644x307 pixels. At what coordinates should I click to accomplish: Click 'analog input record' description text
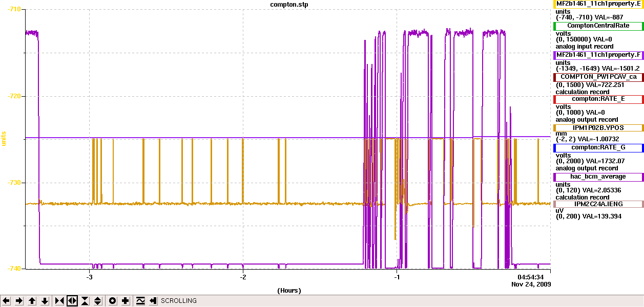585,47
